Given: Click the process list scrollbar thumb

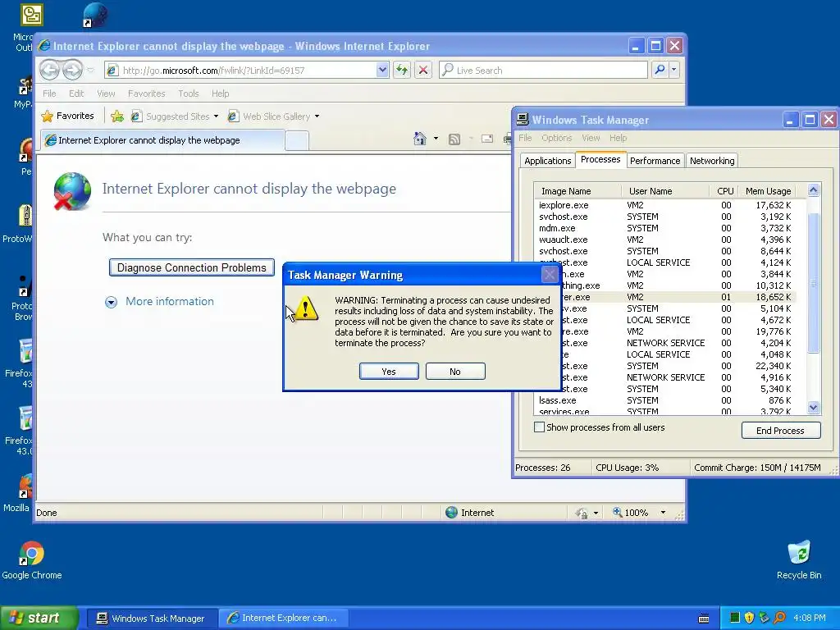Looking at the screenshot, I should coord(813,283).
